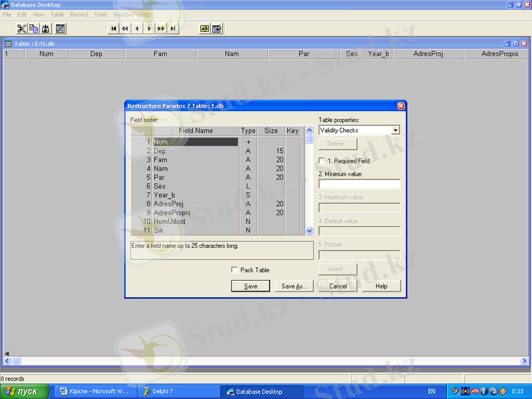The width and height of the screenshot is (532, 399).
Task: Open the Tools menu
Action: coord(100,14)
